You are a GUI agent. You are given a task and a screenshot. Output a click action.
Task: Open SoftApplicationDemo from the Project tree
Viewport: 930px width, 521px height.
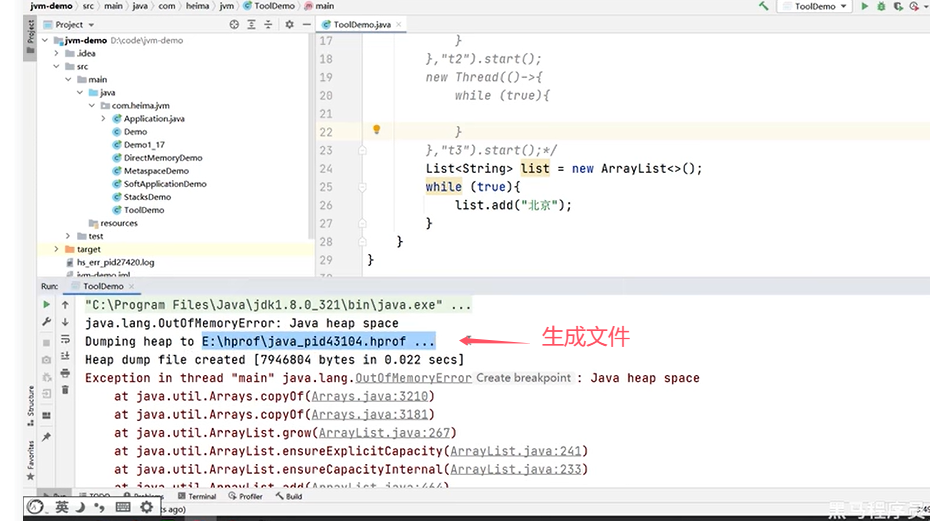pos(165,184)
